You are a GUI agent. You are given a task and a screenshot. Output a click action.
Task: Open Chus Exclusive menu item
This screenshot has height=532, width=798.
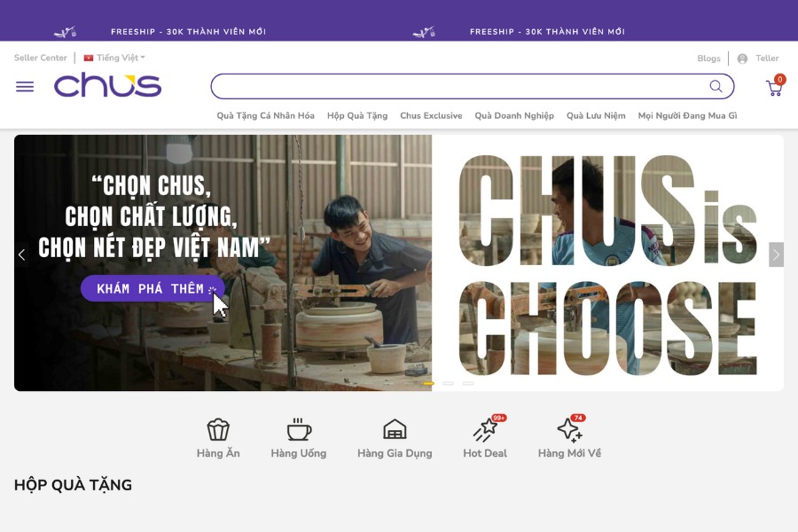(431, 115)
